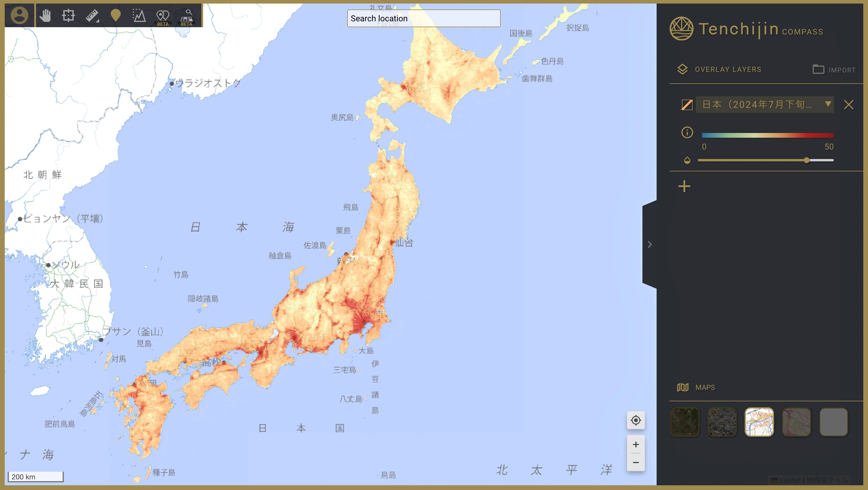
Task: Click the MAPS section map icon
Action: [683, 387]
